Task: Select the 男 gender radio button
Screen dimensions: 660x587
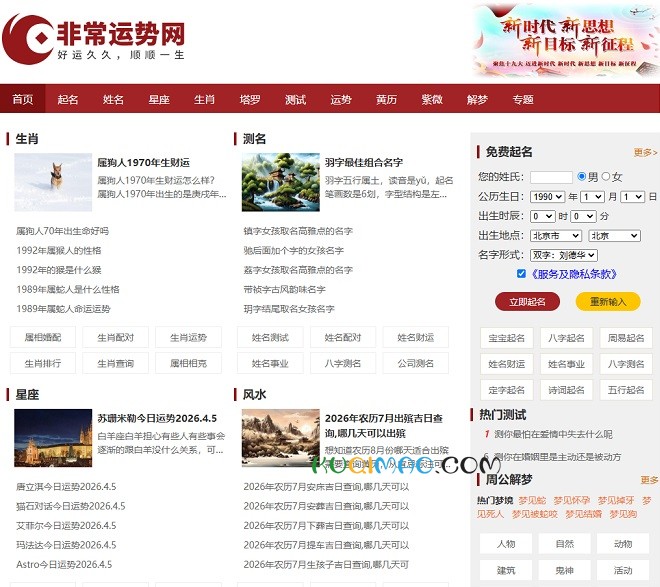Action: click(582, 176)
